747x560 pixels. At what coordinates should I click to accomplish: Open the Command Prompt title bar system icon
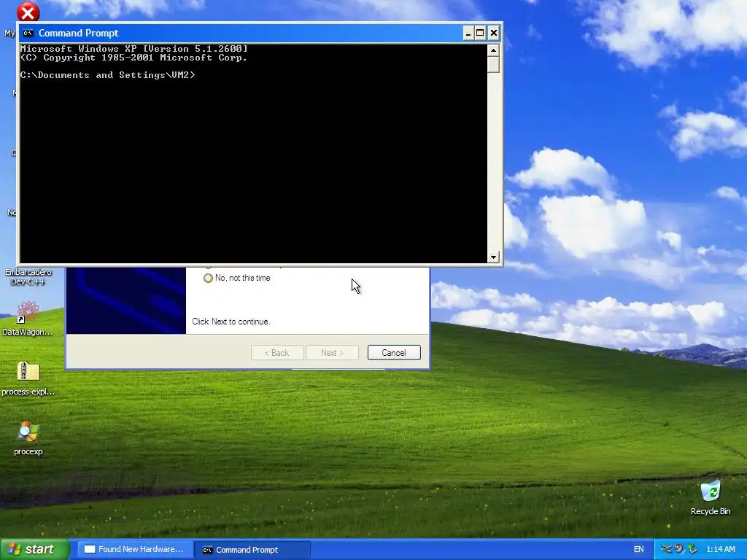(x=28, y=33)
